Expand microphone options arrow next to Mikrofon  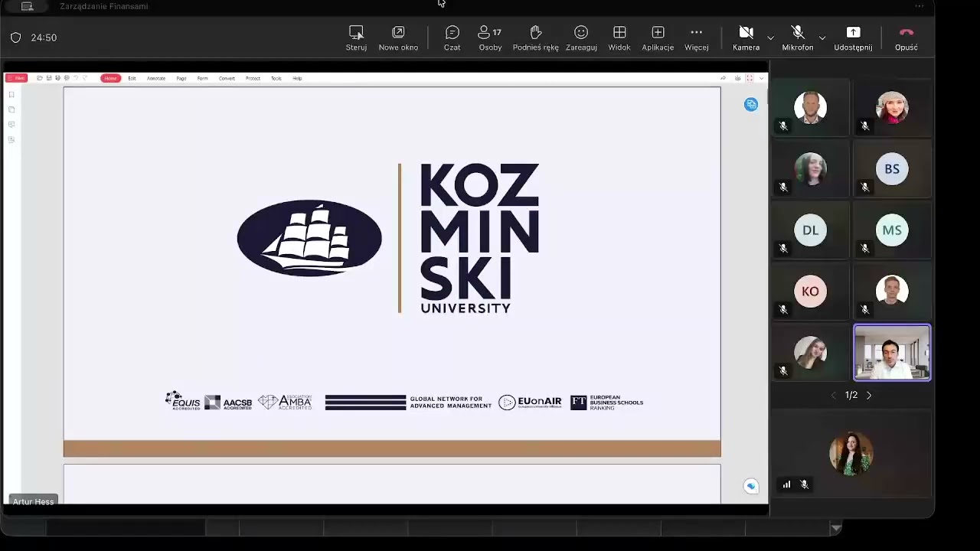[x=822, y=37]
